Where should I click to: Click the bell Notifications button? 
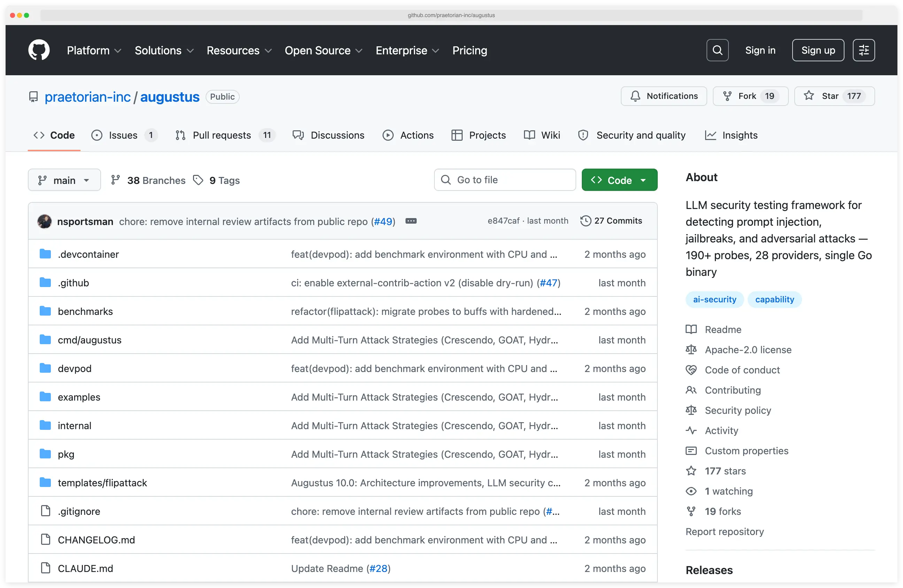(x=664, y=96)
